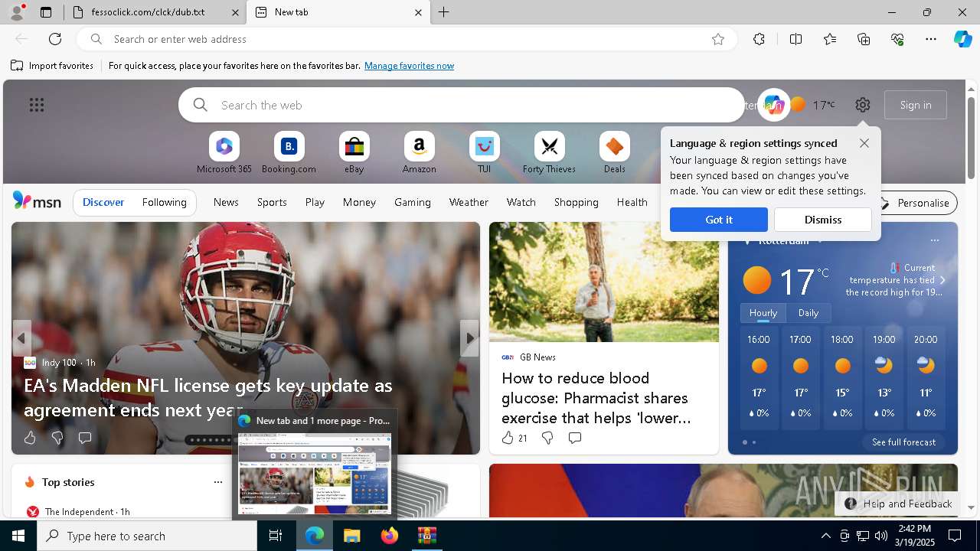Open a new browser tab
This screenshot has width=980, height=551.
444,12
